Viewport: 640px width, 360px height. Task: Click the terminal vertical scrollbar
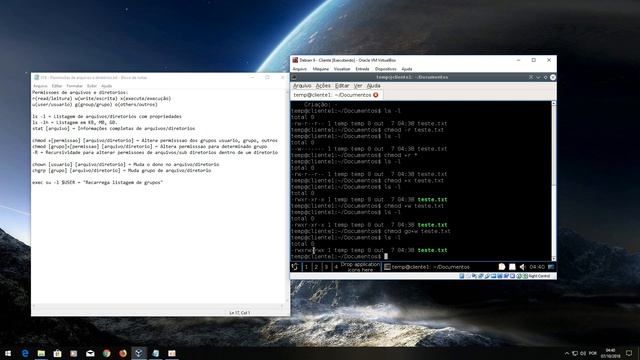[x=554, y=180]
